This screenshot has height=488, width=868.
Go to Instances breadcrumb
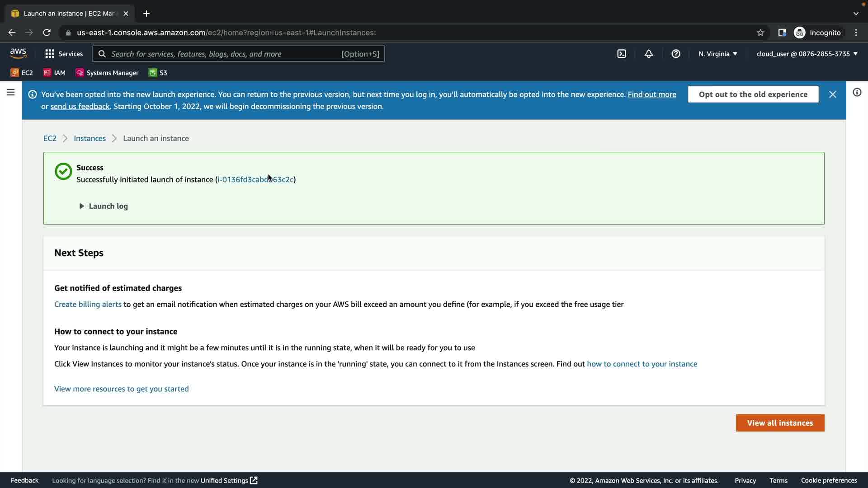[x=90, y=138]
